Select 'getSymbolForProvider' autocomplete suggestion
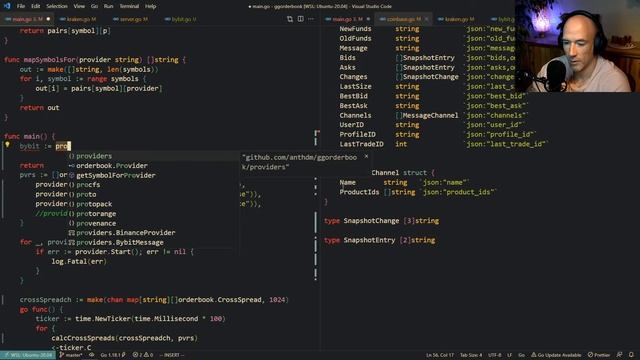 tap(152, 176)
